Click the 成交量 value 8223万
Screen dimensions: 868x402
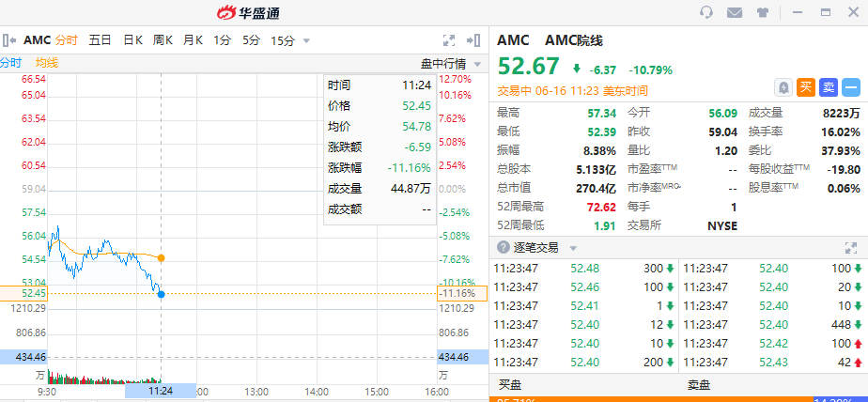tap(842, 114)
